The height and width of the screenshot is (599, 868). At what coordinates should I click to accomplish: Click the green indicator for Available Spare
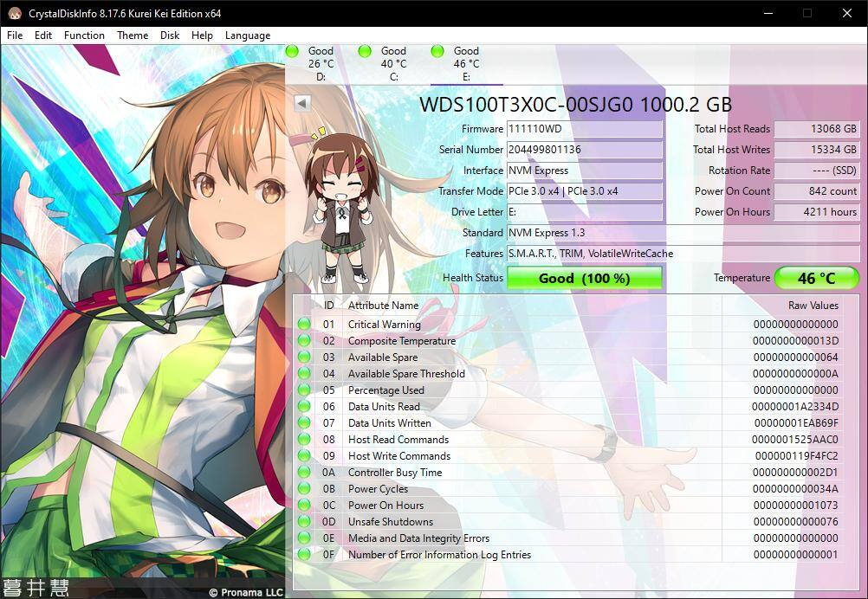pyautogui.click(x=306, y=357)
